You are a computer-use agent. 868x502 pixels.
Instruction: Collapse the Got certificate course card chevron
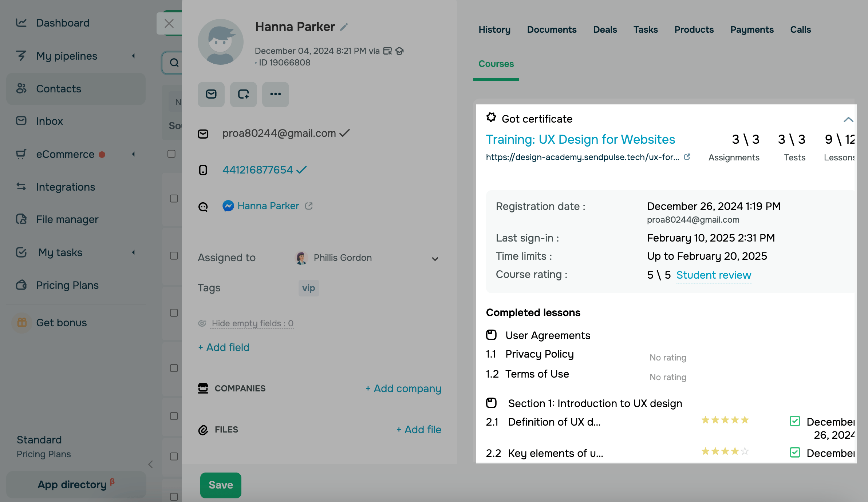[848, 119]
